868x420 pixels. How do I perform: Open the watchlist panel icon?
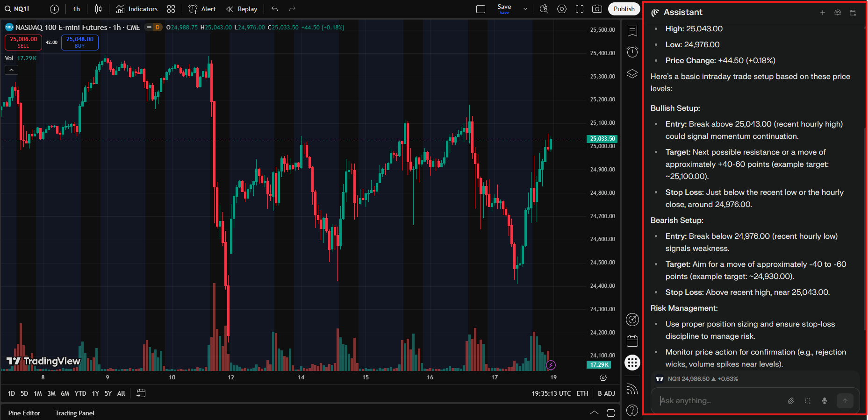tap(632, 31)
